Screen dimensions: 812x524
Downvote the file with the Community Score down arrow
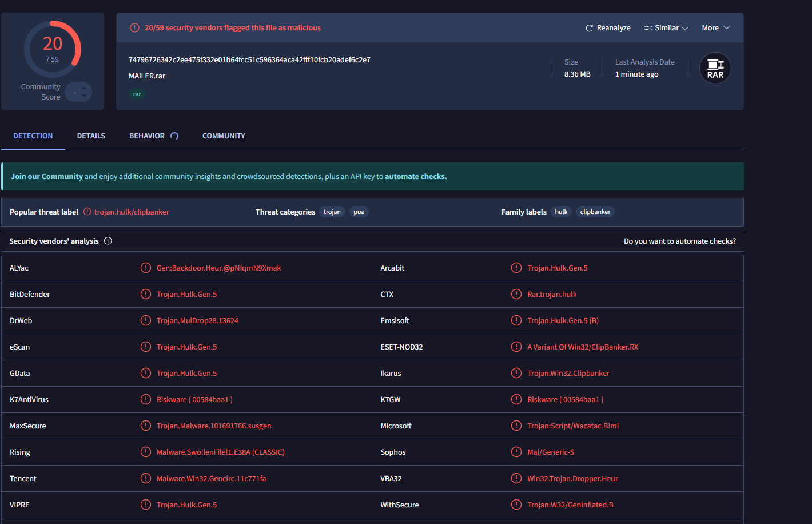pyautogui.click(x=84, y=96)
